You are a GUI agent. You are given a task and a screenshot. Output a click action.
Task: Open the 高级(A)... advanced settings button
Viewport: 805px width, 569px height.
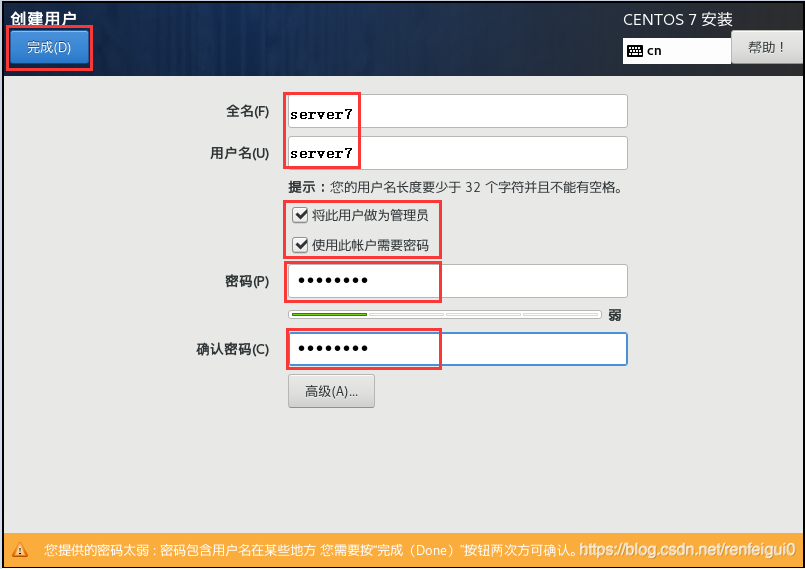pos(331,391)
